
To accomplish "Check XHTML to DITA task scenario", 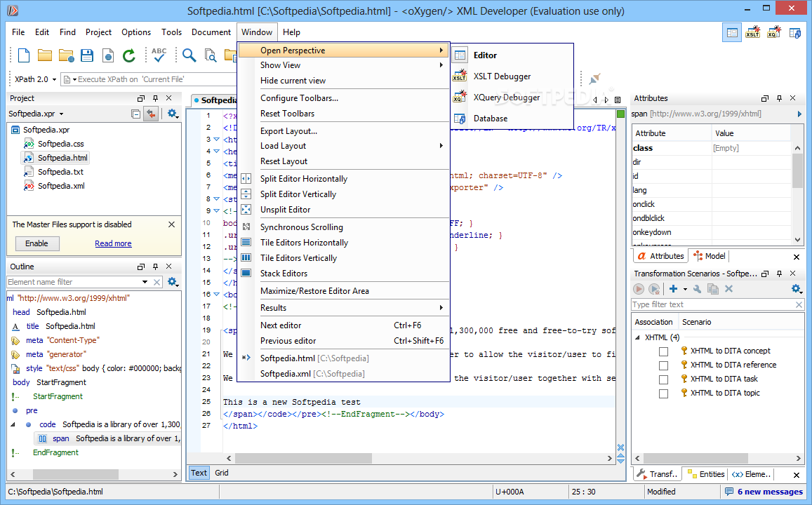I will (x=663, y=379).
